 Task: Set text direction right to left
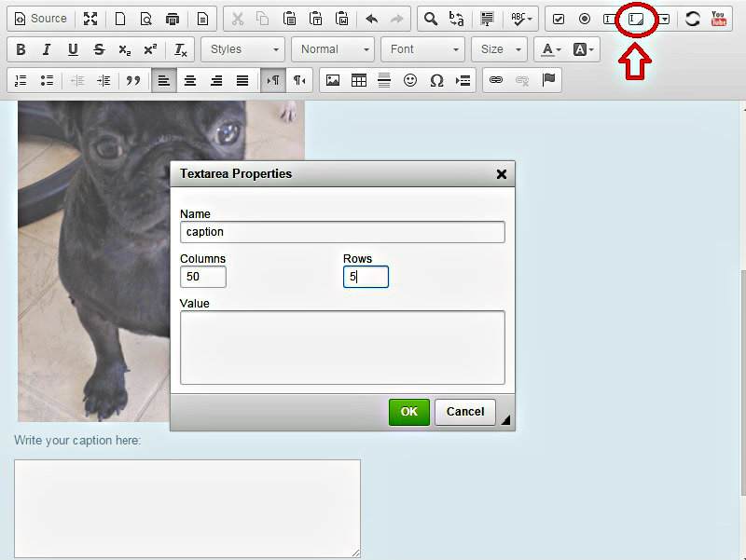(298, 80)
